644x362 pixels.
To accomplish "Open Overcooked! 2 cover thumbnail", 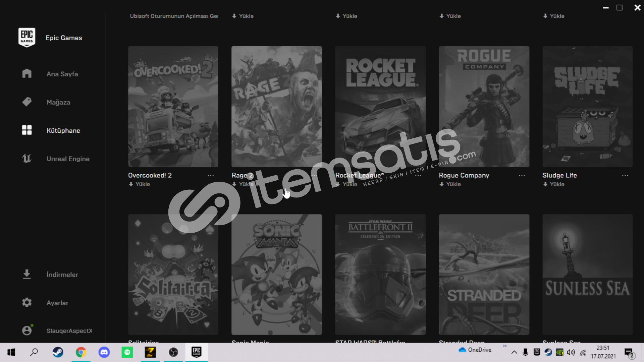I will tap(173, 107).
